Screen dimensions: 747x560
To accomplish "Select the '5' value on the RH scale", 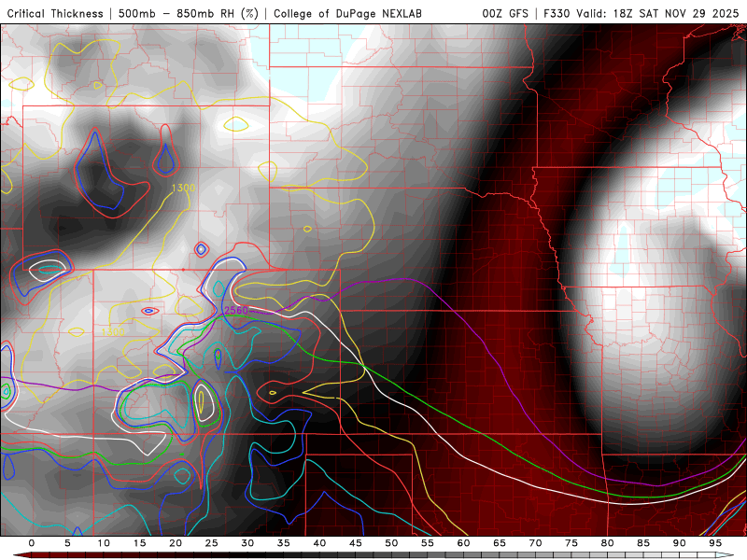I will pyautogui.click(x=67, y=543).
